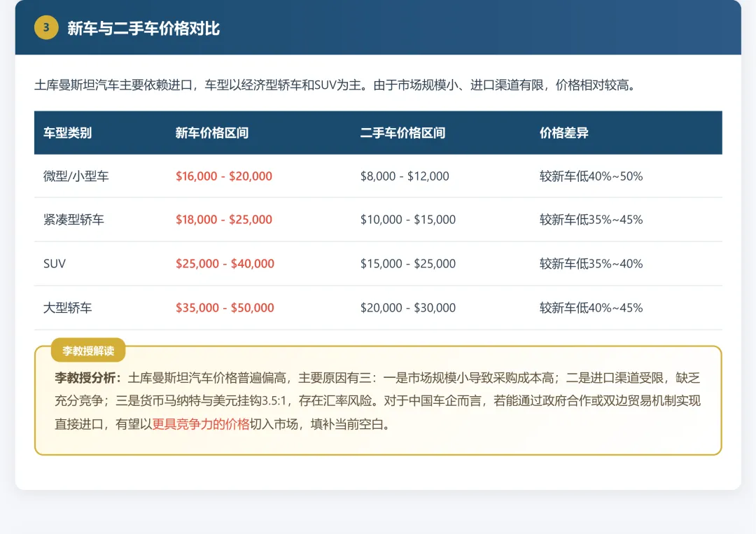Select the red $35,000 - $50,000 price text
756x534 pixels.
point(224,307)
